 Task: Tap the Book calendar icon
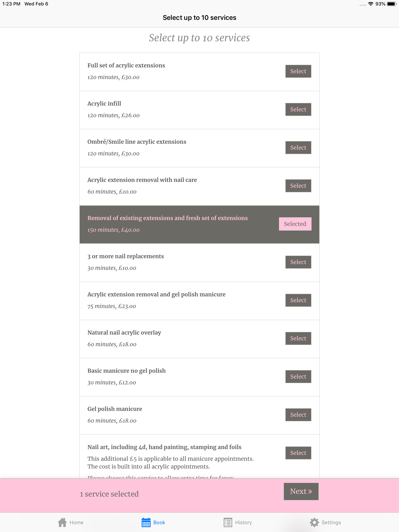point(146,522)
